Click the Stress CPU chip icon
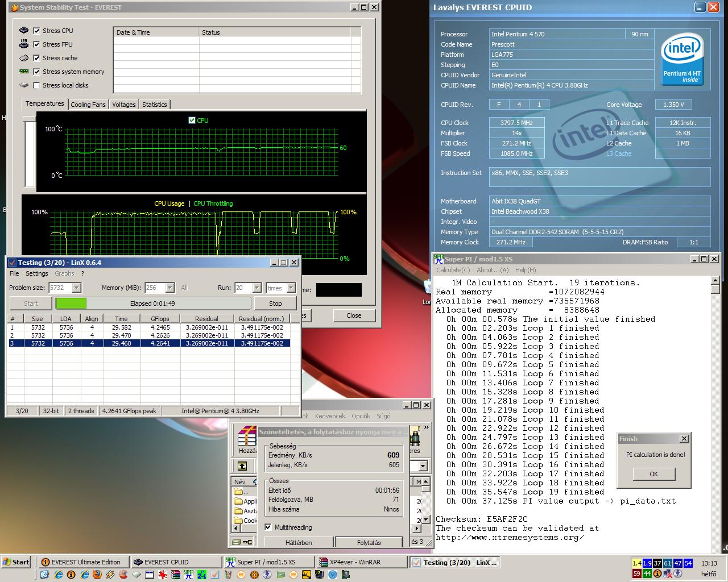Viewport: 728px width, 582px height. (x=24, y=31)
